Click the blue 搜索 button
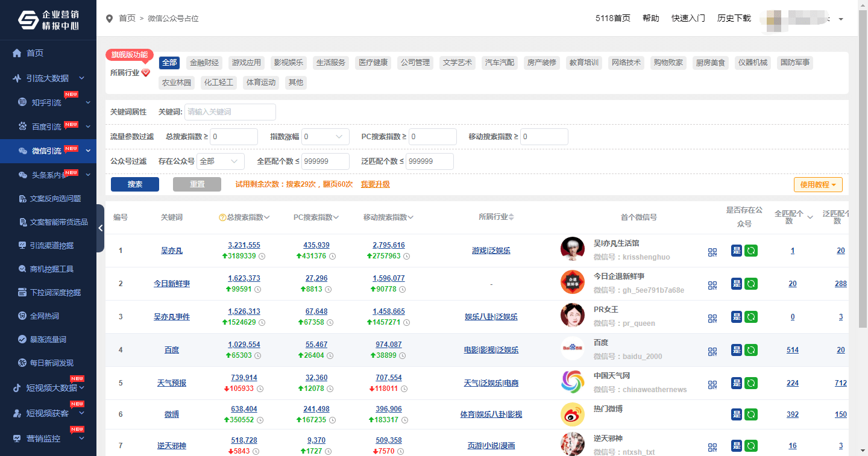Viewport: 868px width, 456px height. pyautogui.click(x=135, y=184)
